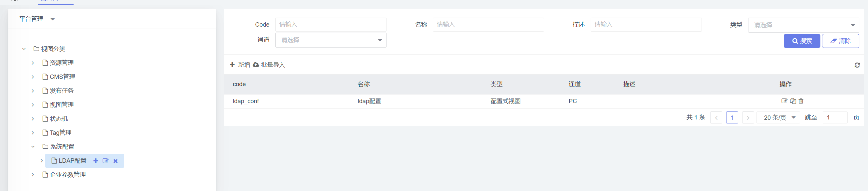This screenshot has width=868, height=191.
Task: Expand the 视图管理 tree node
Action: coord(33,105)
